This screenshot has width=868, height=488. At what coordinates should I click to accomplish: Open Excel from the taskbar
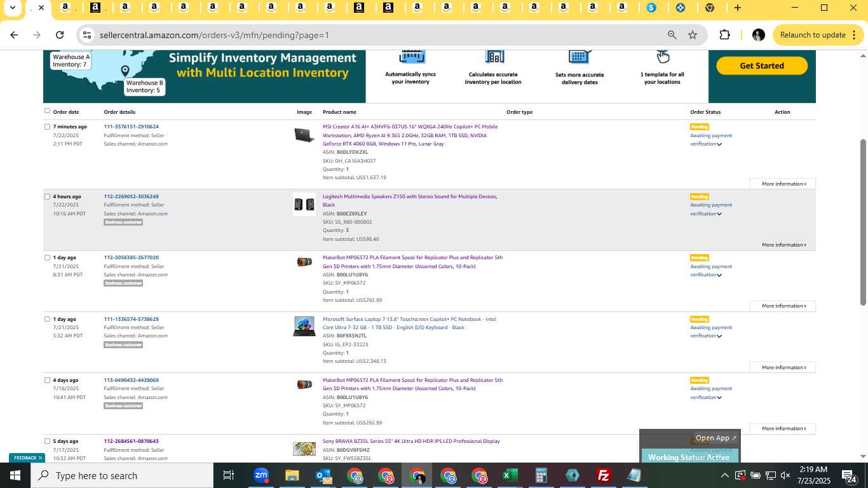(x=510, y=475)
